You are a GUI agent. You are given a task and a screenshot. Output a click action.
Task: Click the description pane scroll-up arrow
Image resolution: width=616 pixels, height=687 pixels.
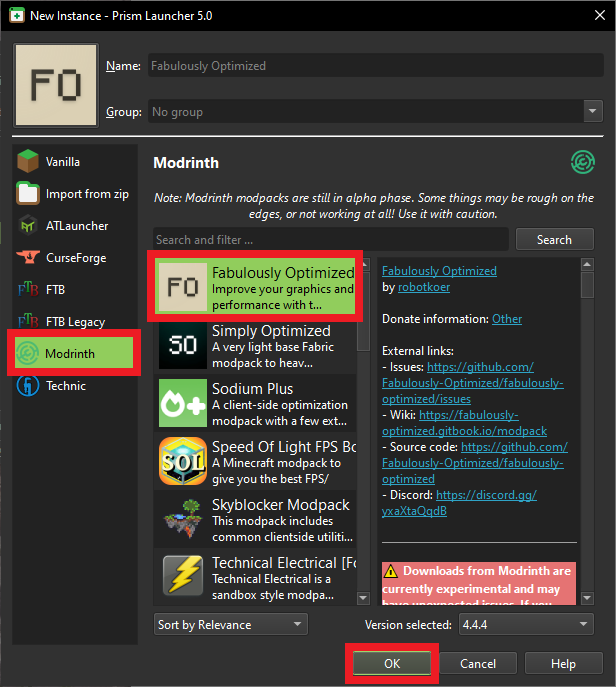[x=587, y=264]
